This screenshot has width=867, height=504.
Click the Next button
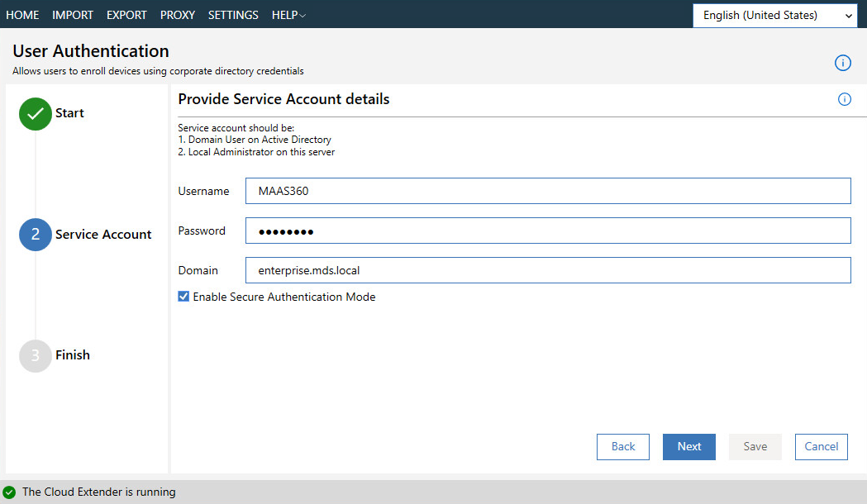pyautogui.click(x=688, y=446)
